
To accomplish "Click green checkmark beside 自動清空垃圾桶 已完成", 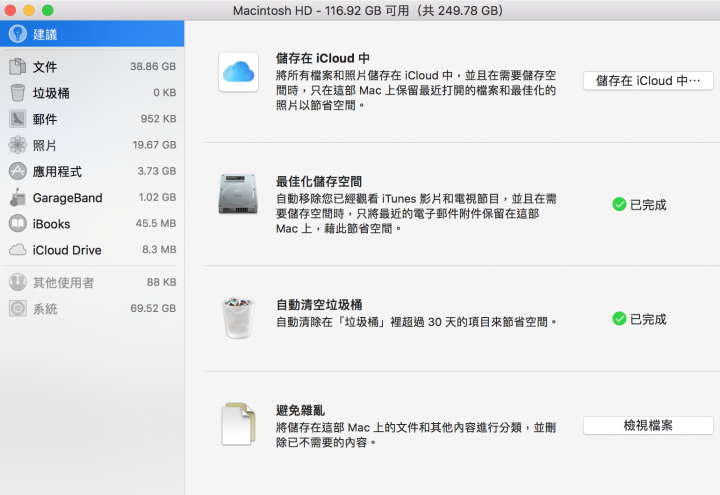I will 619,319.
